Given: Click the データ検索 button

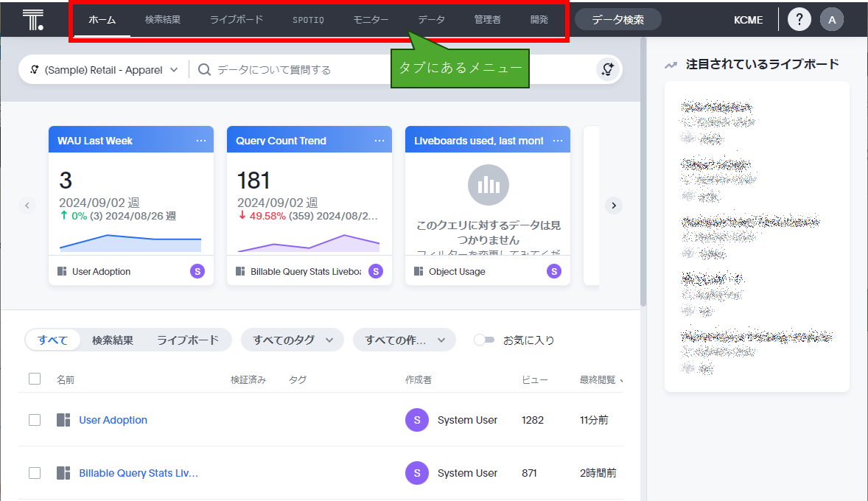Looking at the screenshot, I should coord(617,20).
